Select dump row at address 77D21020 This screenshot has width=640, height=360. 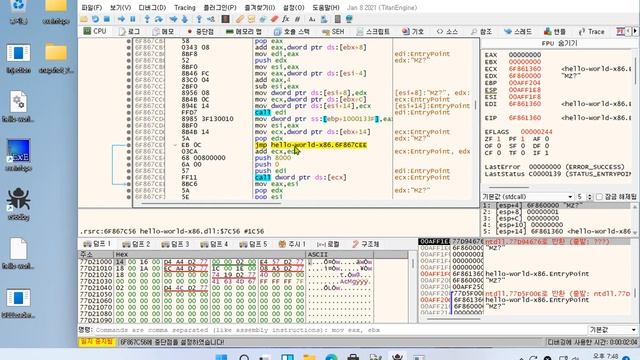[243, 275]
